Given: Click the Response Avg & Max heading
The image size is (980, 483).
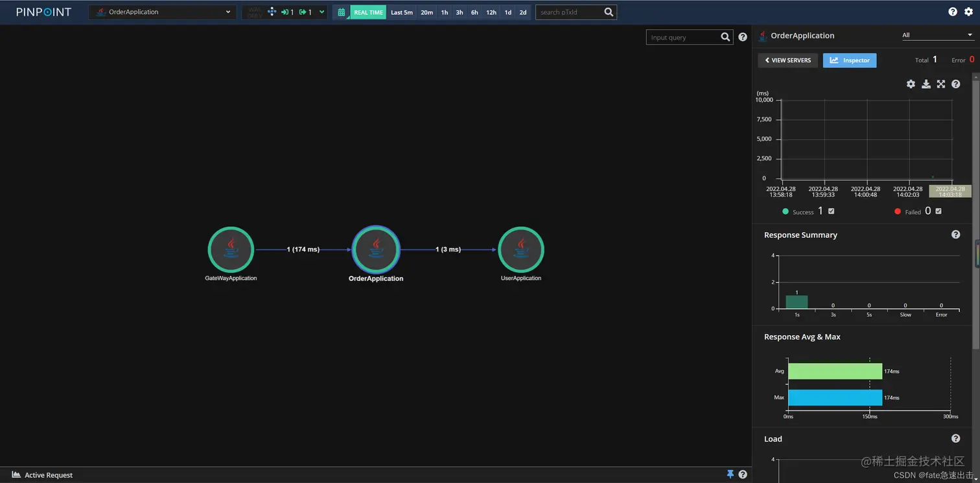Looking at the screenshot, I should coord(802,337).
